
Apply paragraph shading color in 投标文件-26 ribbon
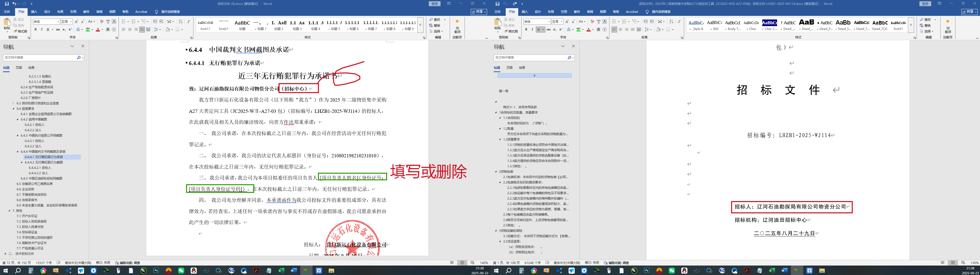(x=167, y=29)
